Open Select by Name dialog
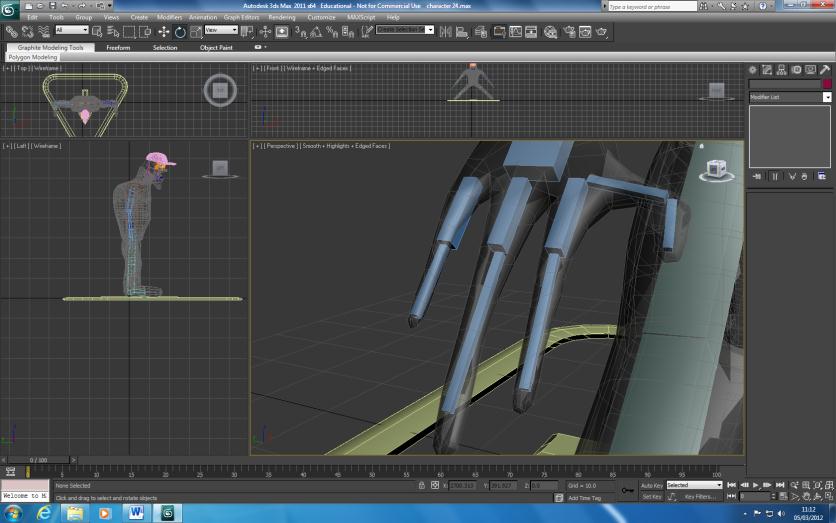 113,32
